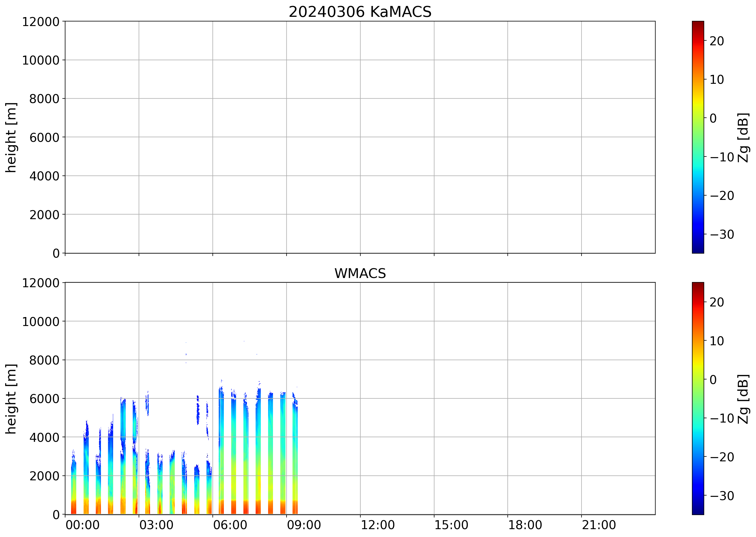Click the 10000 tick on the WMACS panel
756x537 pixels.
click(x=41, y=321)
